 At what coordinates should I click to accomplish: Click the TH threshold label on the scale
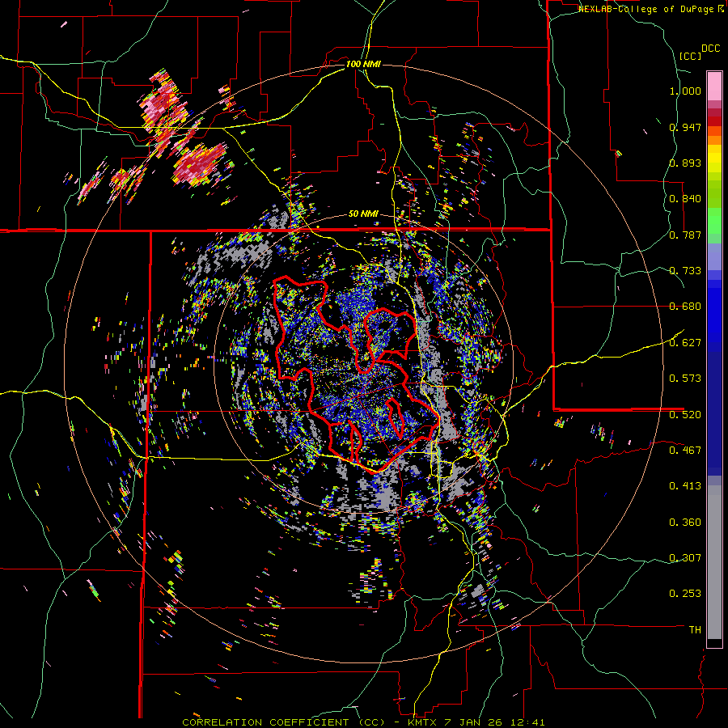[x=695, y=630]
